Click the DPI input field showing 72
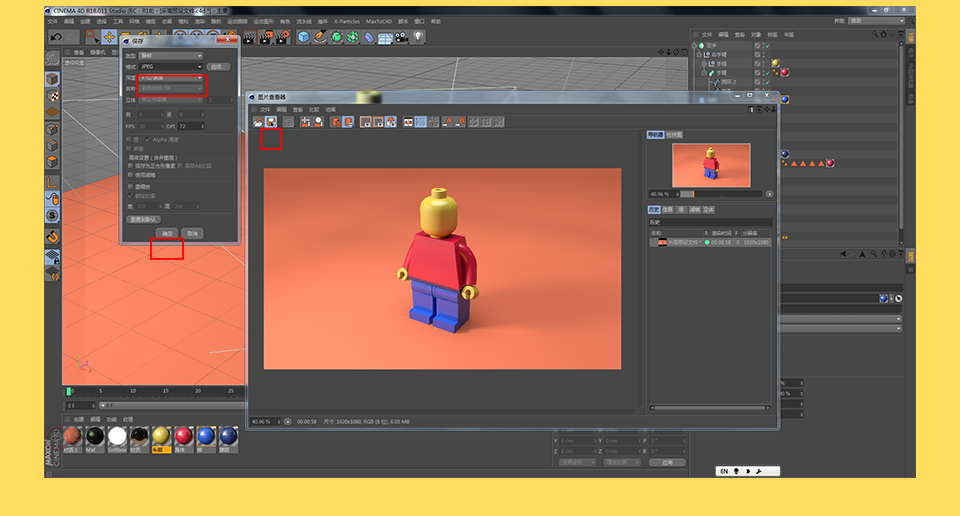The height and width of the screenshot is (516, 960). (191, 127)
